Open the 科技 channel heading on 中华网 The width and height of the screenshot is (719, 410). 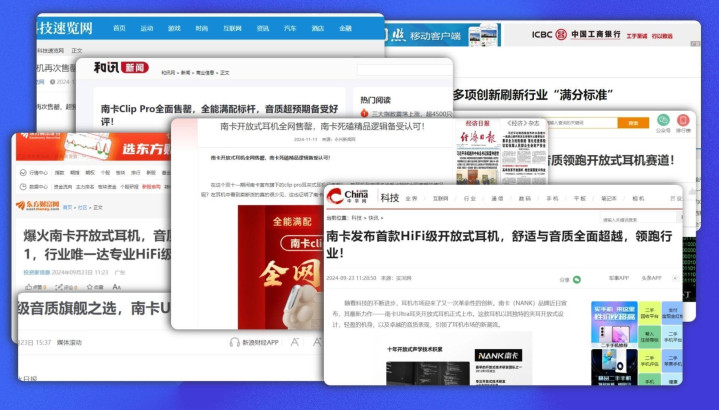(390, 198)
